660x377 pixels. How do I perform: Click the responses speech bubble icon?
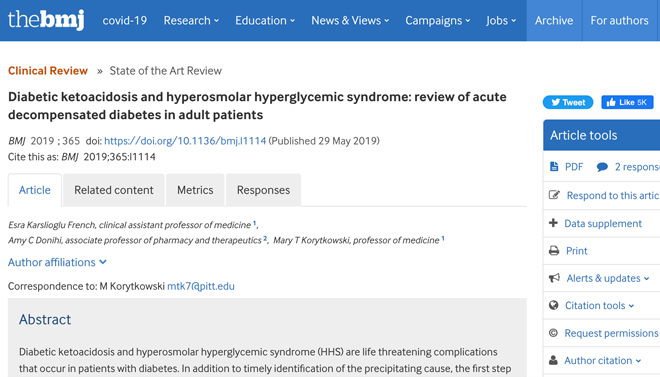coord(602,167)
